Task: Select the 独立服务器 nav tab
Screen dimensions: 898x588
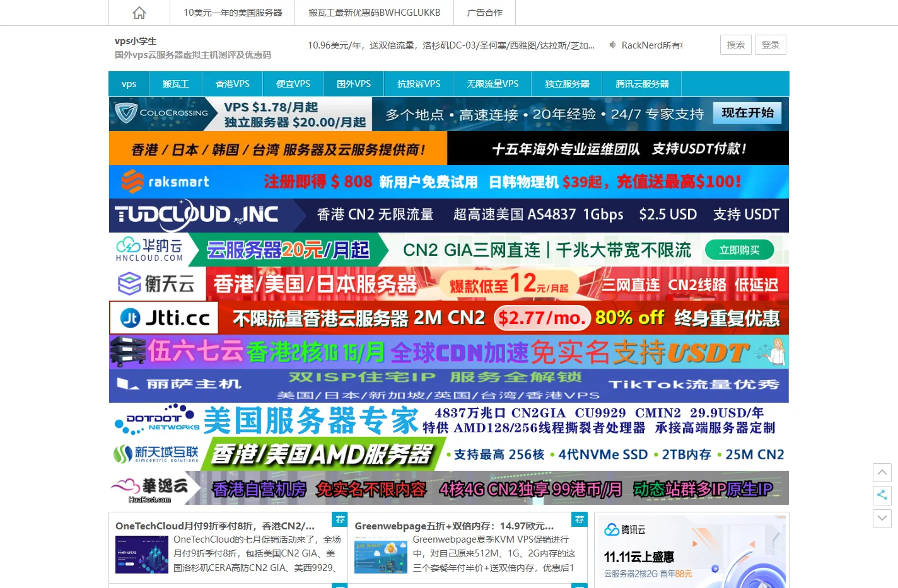Action: [x=567, y=84]
